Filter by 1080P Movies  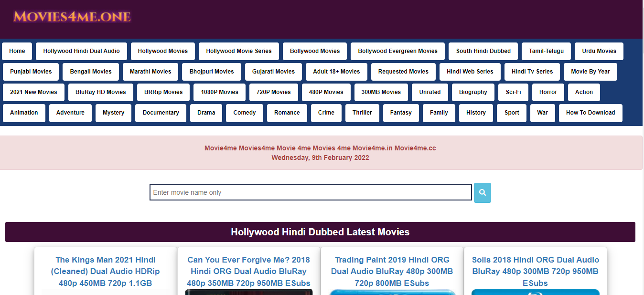click(x=219, y=92)
